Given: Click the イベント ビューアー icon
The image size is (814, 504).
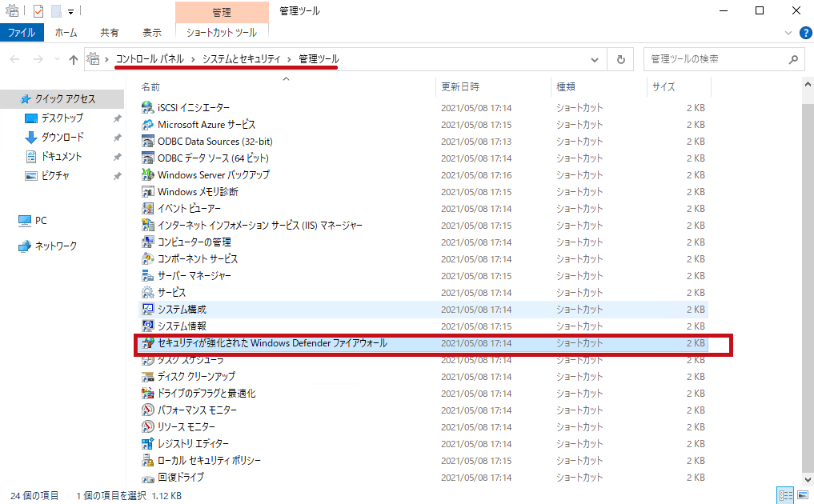Looking at the screenshot, I should click(x=147, y=209).
